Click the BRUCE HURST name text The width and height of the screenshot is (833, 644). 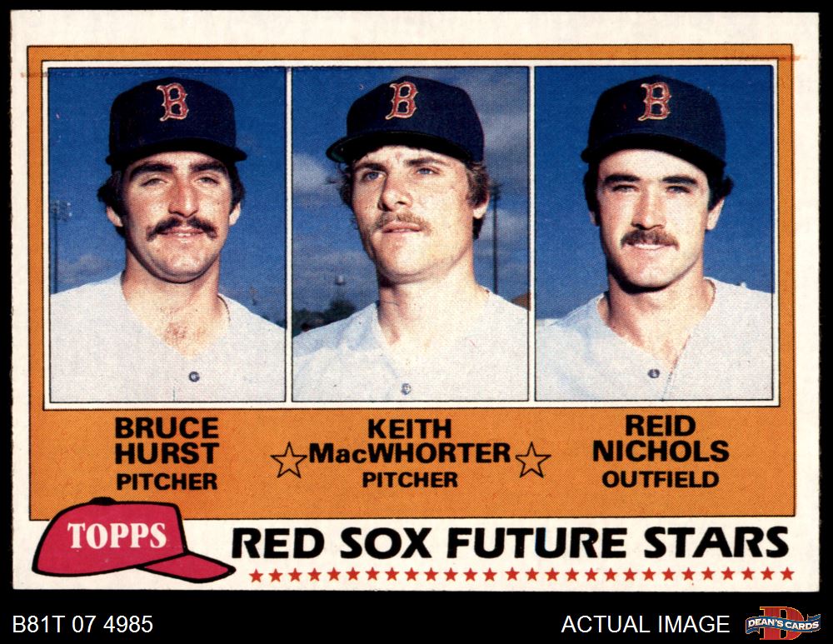point(167,441)
